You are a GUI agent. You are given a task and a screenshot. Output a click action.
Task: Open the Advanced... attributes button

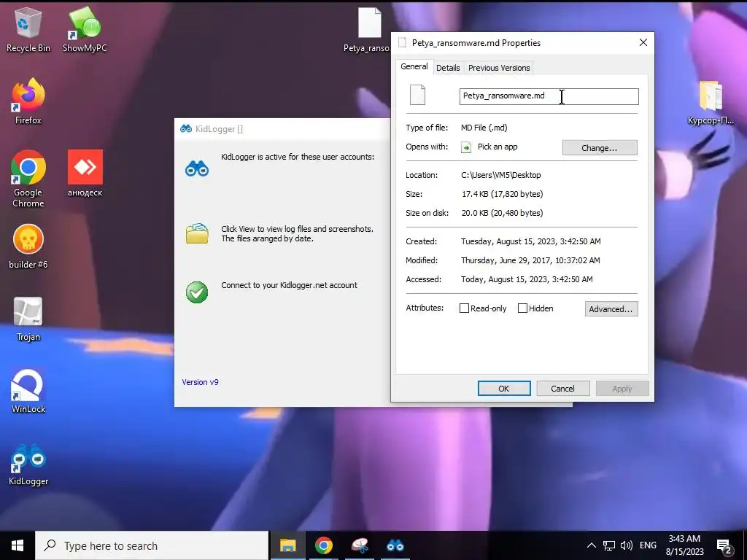[611, 309]
